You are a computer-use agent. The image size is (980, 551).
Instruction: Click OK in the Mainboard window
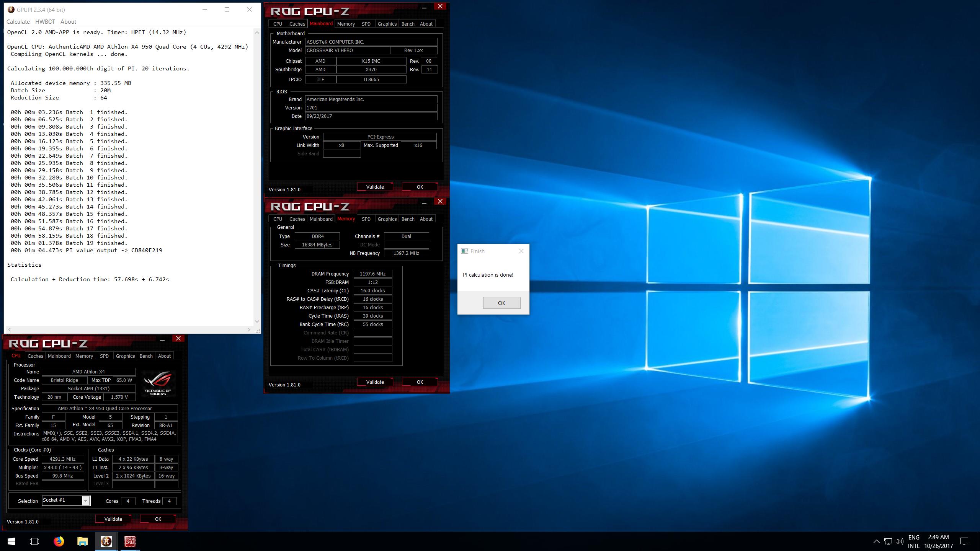click(420, 187)
